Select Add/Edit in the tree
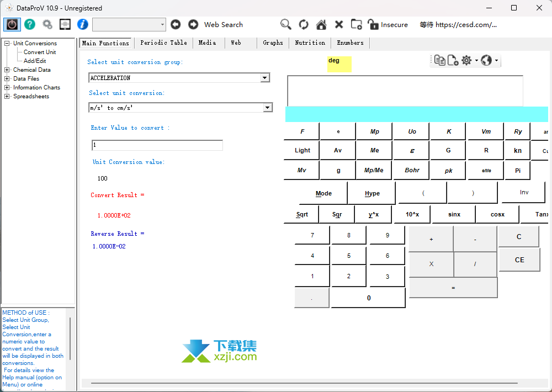Screen dimensions: 552x392 click(x=35, y=61)
